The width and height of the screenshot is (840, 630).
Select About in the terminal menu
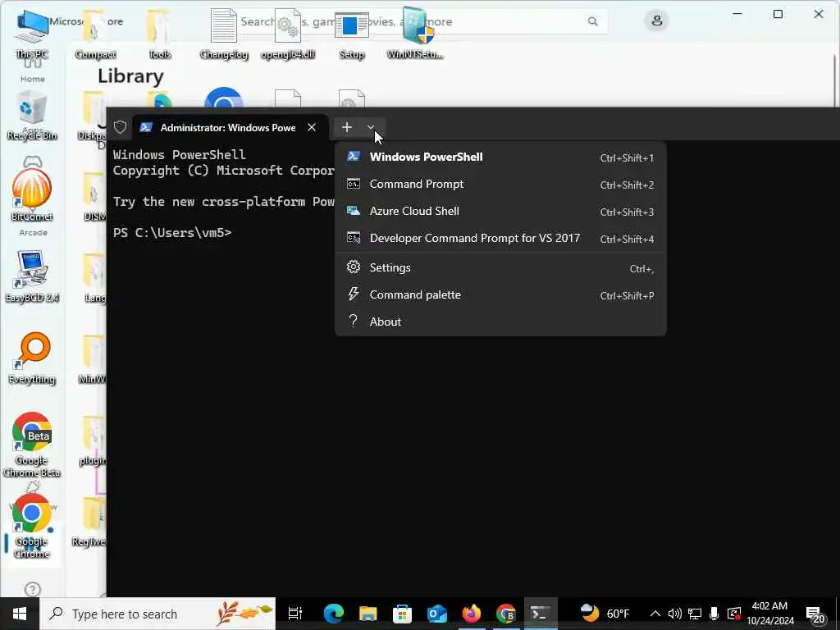pos(500,322)
